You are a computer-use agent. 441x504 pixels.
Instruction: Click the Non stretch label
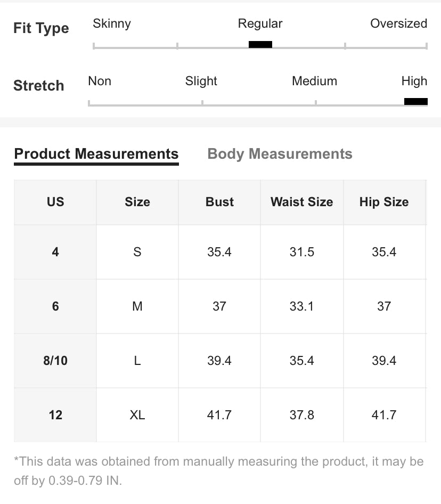pos(100,81)
